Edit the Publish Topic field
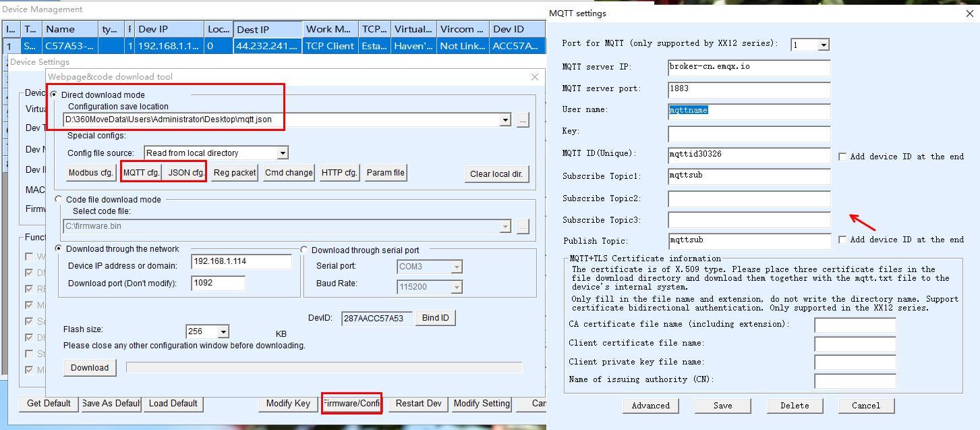Image resolution: width=980 pixels, height=430 pixels. [x=749, y=241]
